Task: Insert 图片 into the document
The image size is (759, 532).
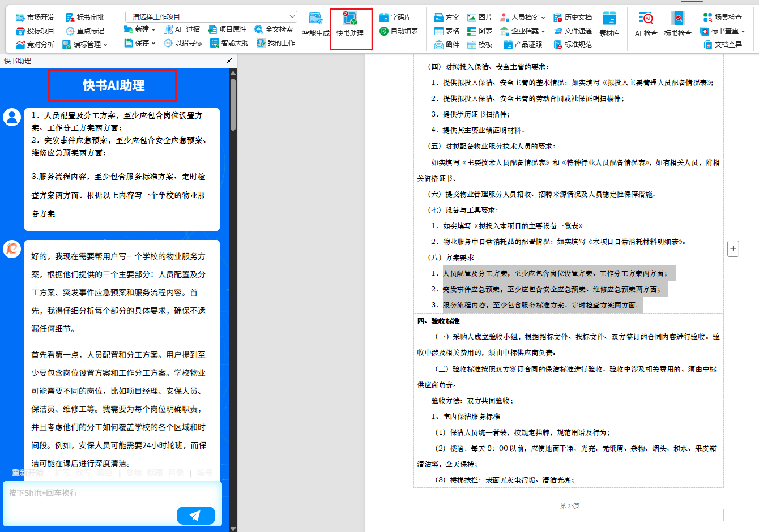Action: point(480,17)
